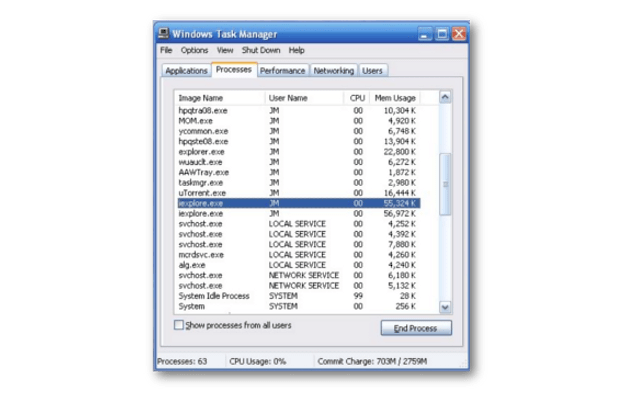Viewport: 625px width, 396px height.
Task: Click the 16,444 K memory value
Action: (399, 193)
